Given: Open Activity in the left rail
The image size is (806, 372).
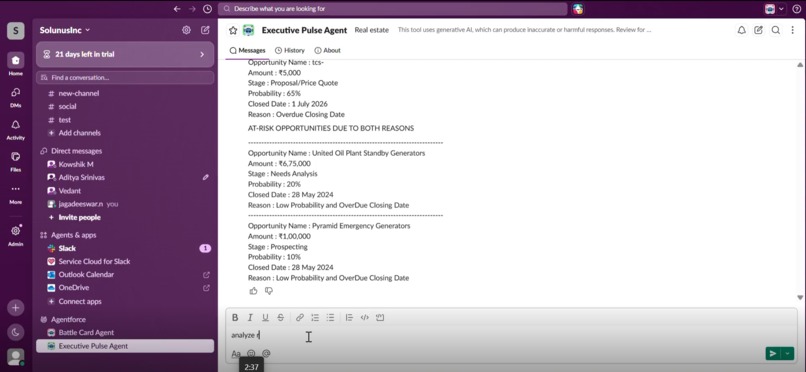Looking at the screenshot, I should [15, 129].
